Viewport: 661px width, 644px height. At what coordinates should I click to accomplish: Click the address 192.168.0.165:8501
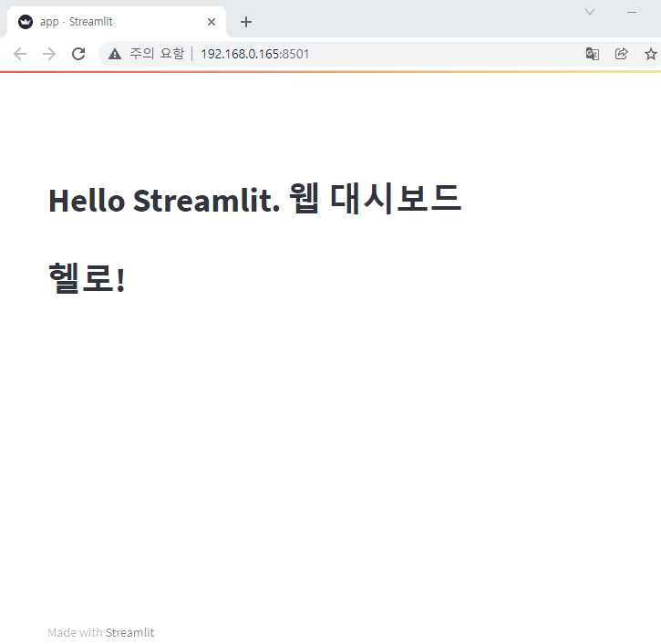[255, 54]
